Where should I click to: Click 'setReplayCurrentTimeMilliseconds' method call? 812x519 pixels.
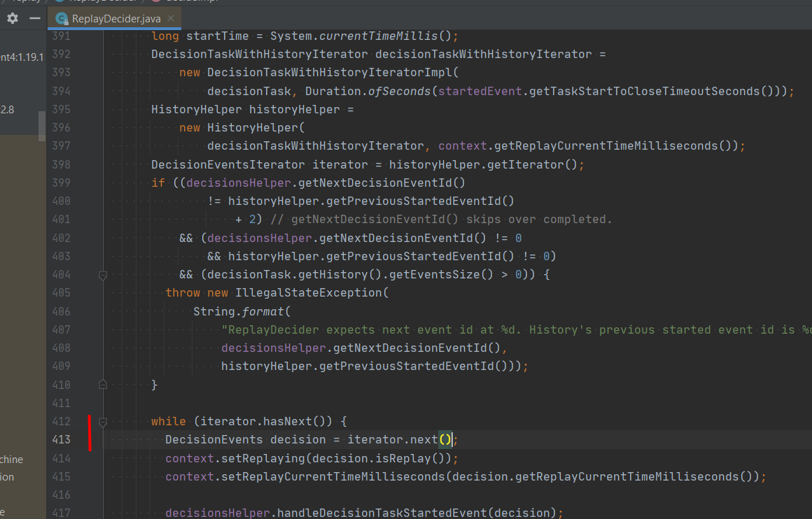(333, 476)
